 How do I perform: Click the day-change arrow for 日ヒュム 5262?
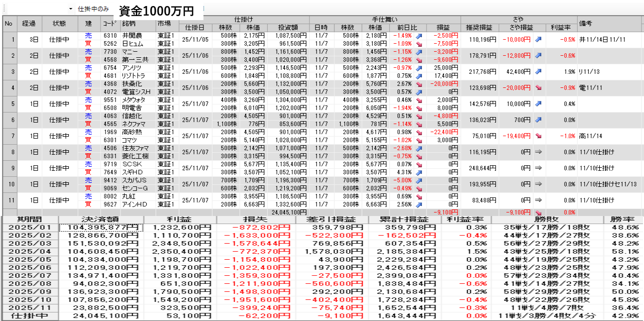pyautogui.click(x=418, y=44)
